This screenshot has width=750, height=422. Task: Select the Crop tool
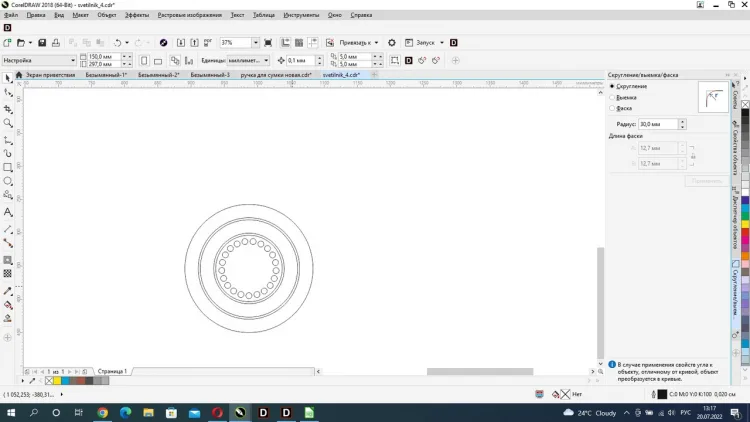coord(8,109)
